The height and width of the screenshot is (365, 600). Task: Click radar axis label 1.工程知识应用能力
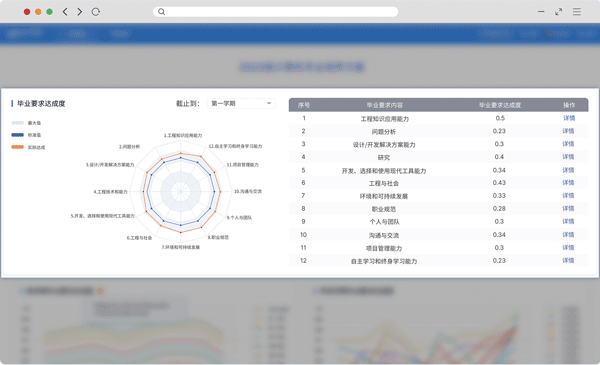point(183,135)
